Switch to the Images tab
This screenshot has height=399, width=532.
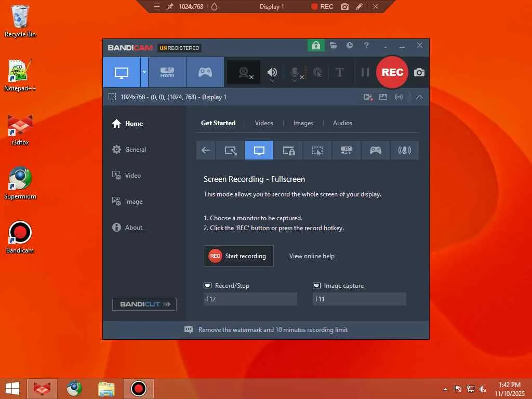[303, 123]
